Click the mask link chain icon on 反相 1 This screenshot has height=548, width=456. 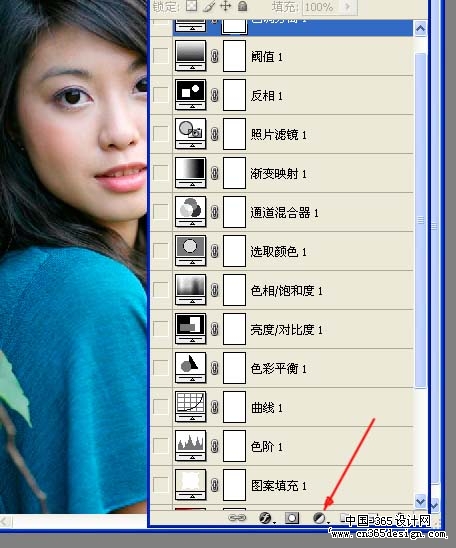215,95
